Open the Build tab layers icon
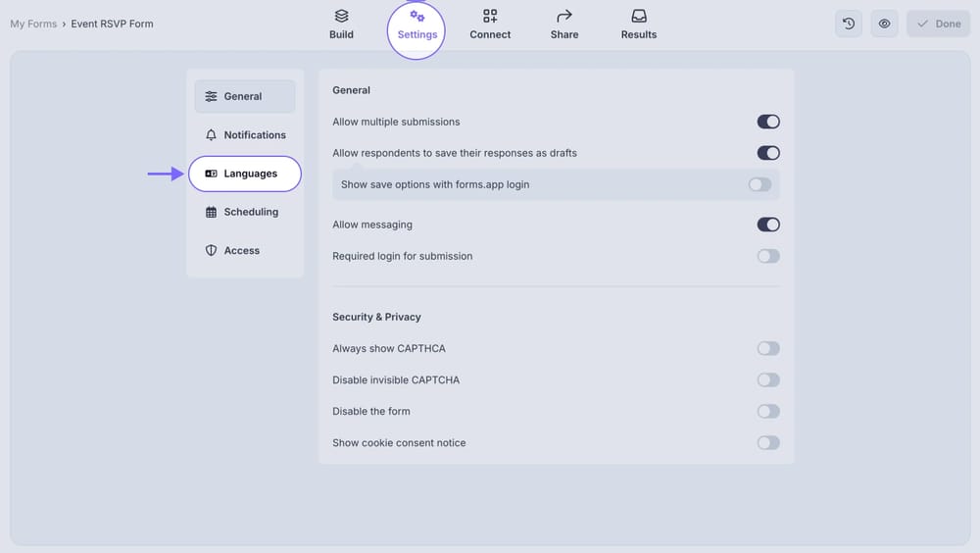Image resolution: width=980 pixels, height=553 pixels. (x=341, y=16)
